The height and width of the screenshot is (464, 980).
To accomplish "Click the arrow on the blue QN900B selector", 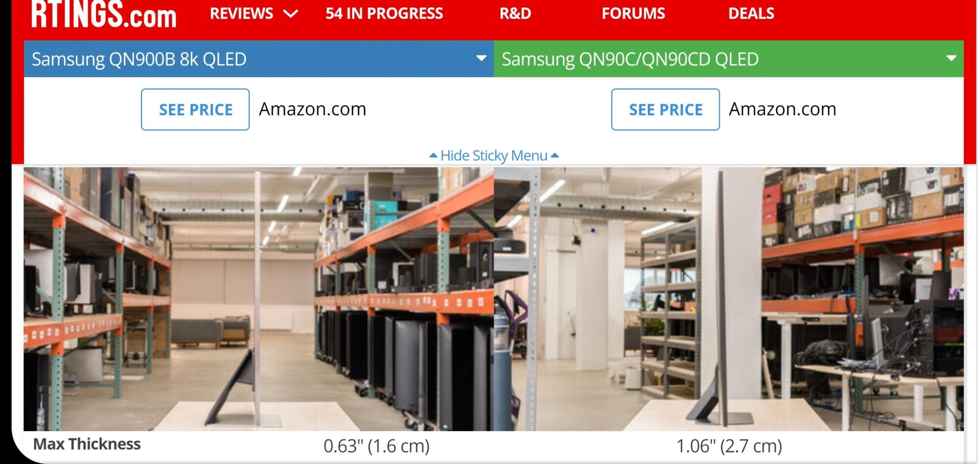I will coord(481,58).
